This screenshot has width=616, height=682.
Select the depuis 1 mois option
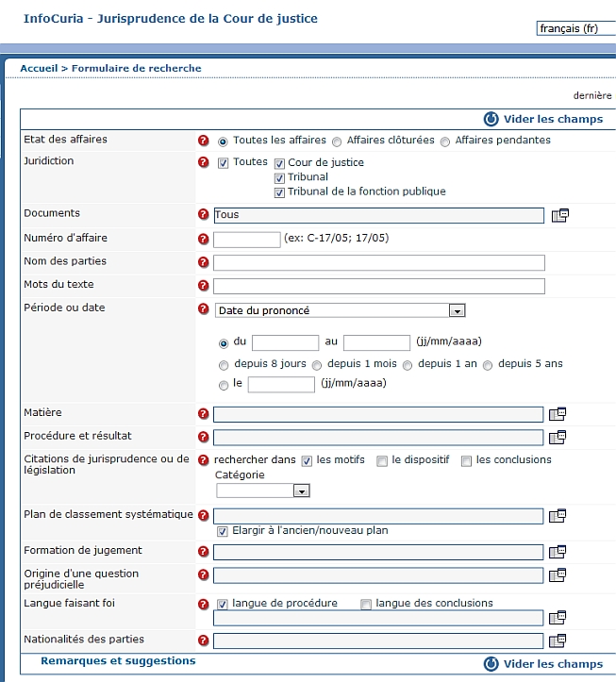pyautogui.click(x=317, y=365)
